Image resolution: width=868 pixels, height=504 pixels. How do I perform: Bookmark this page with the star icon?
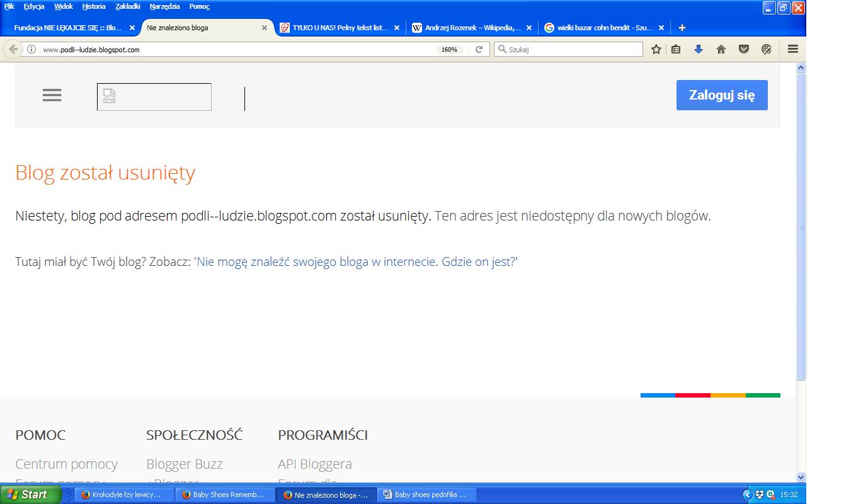pyautogui.click(x=656, y=49)
